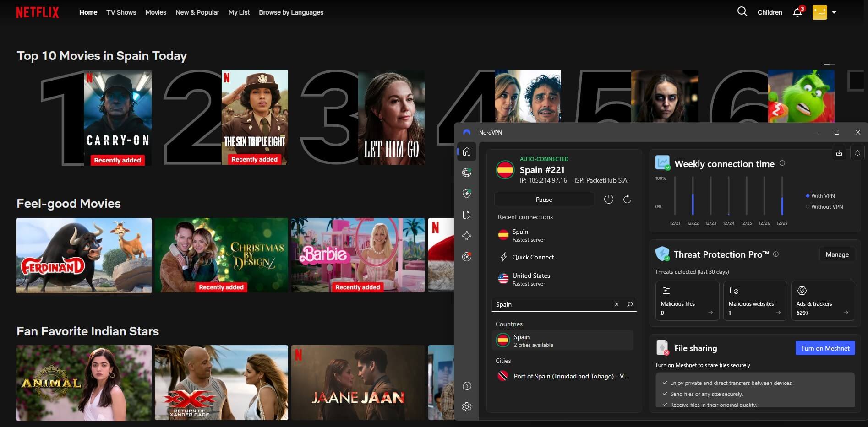868x427 pixels.
Task: Open Browse by Languages menu item
Action: [291, 12]
